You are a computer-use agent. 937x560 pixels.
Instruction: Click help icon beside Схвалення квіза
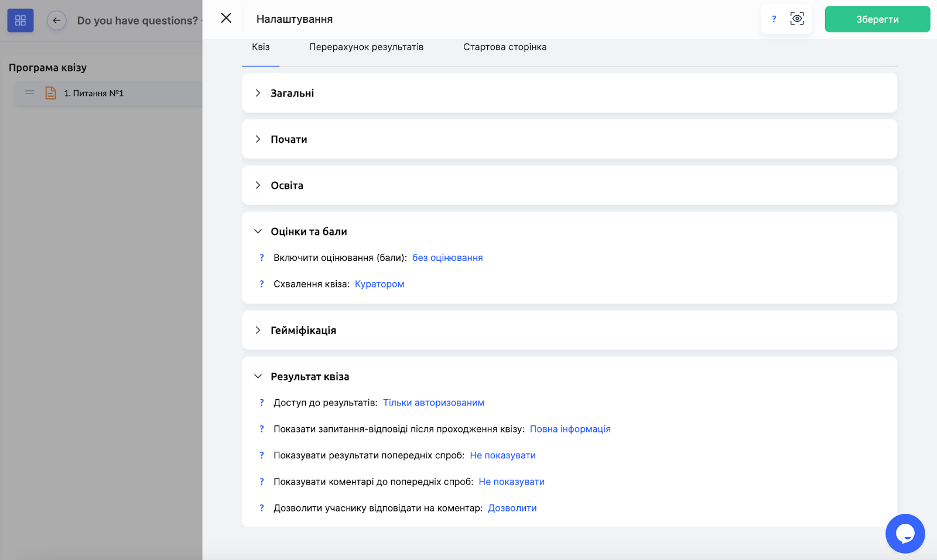[262, 284]
